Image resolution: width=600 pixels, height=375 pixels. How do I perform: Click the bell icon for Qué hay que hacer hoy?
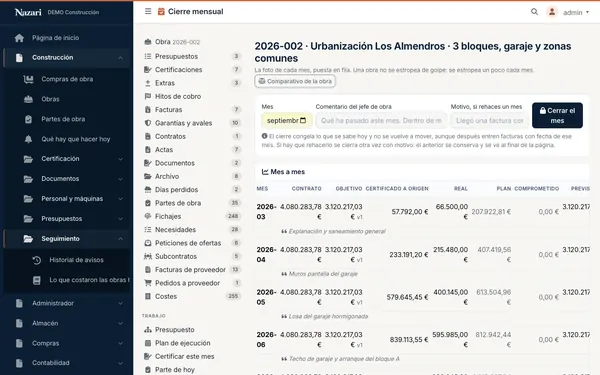pyautogui.click(x=28, y=139)
